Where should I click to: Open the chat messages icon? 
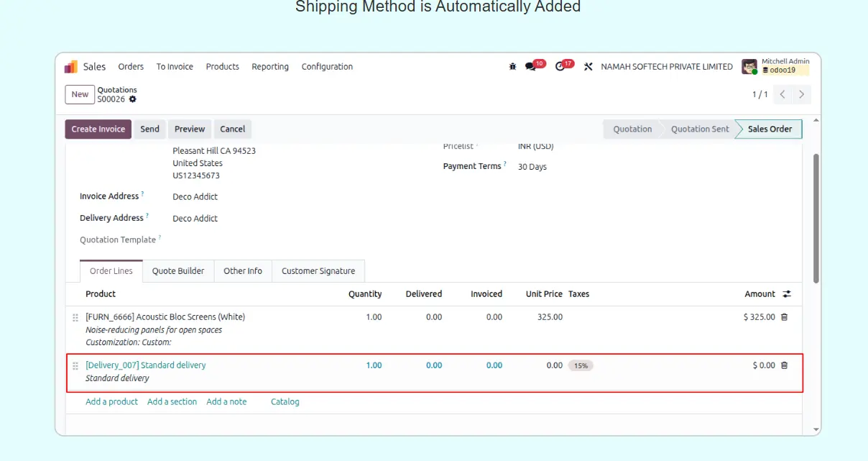pos(531,67)
